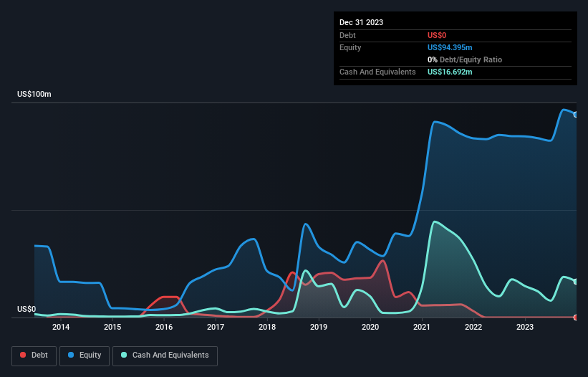Click the Equity row label in tooltip
Viewport: 588px width, 377px height.
pyautogui.click(x=350, y=47)
